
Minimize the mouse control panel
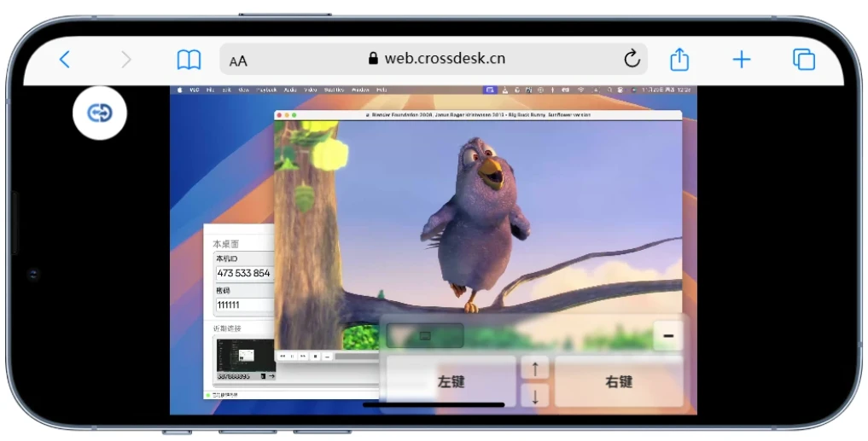click(667, 336)
